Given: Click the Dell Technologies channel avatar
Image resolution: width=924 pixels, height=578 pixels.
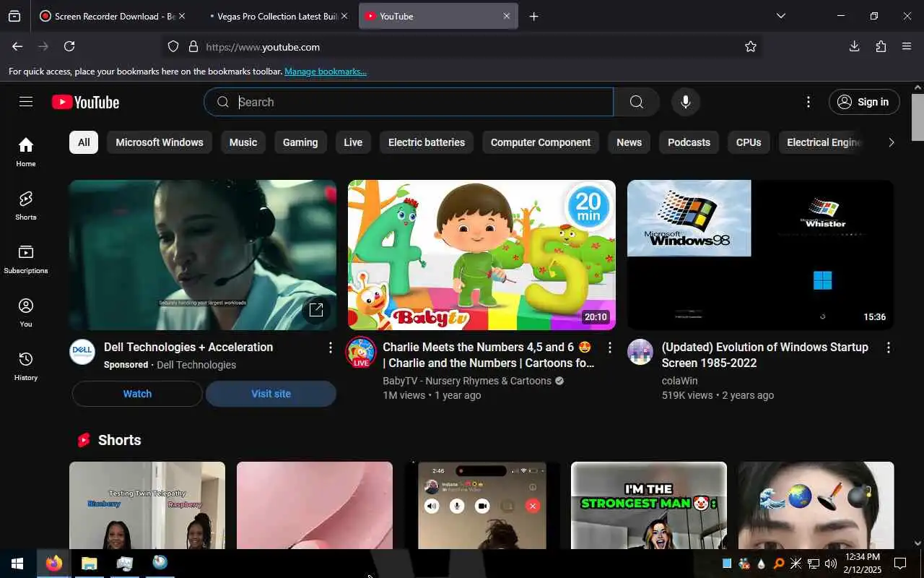Looking at the screenshot, I should (x=82, y=352).
